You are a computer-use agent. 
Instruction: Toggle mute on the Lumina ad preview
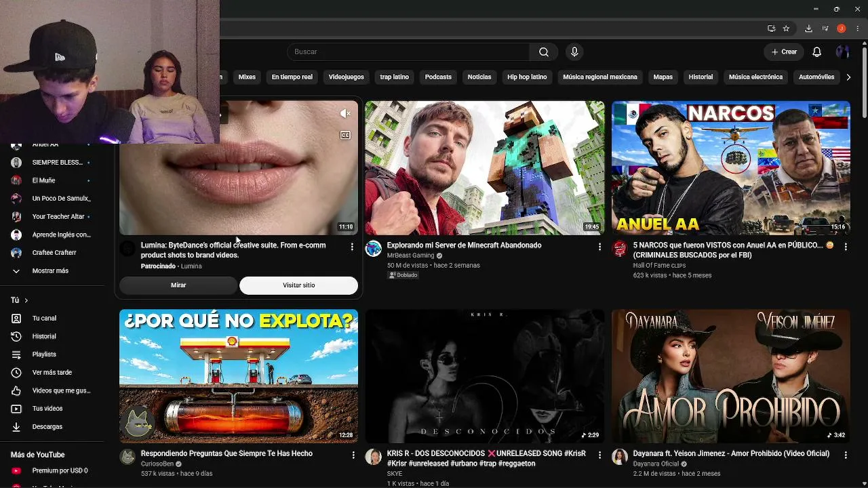point(345,113)
